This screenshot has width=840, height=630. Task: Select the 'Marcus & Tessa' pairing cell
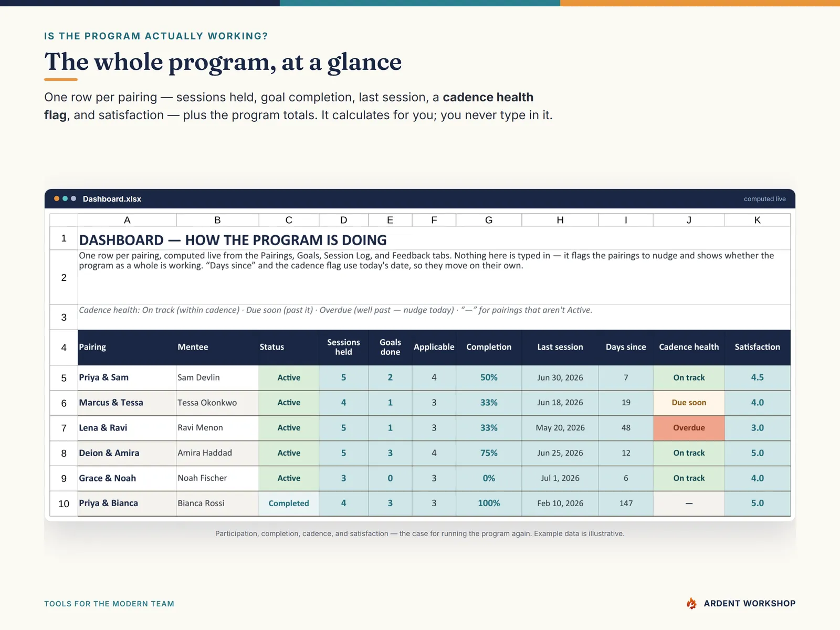pyautogui.click(x=127, y=403)
